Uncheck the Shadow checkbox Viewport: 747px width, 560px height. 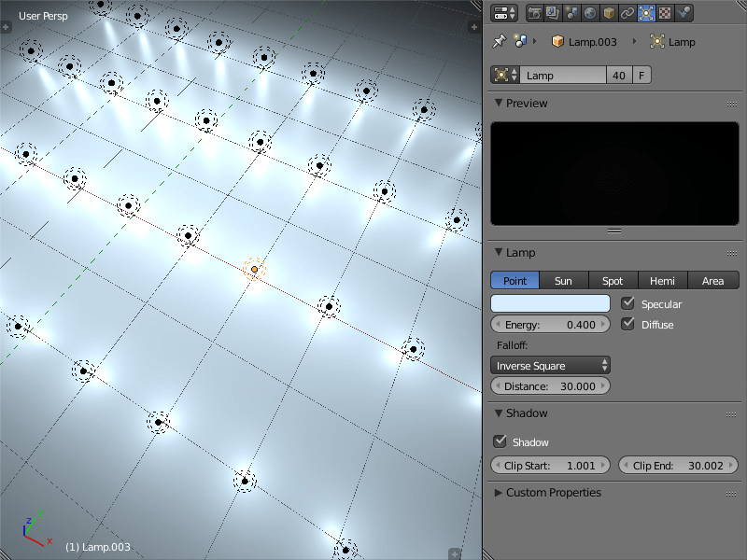click(x=501, y=441)
